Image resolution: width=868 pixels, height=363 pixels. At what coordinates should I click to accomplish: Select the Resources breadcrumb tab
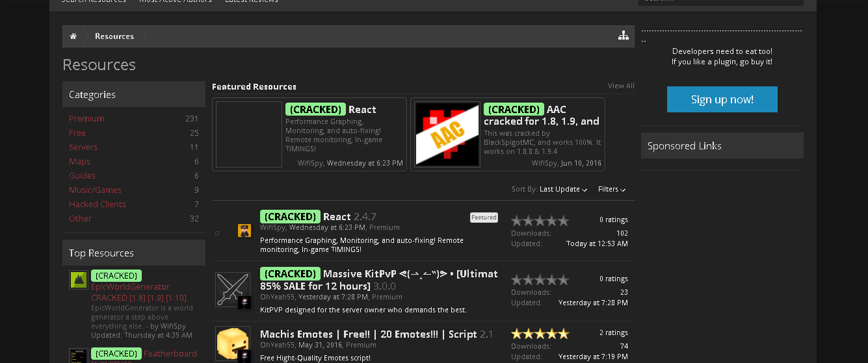tap(114, 36)
